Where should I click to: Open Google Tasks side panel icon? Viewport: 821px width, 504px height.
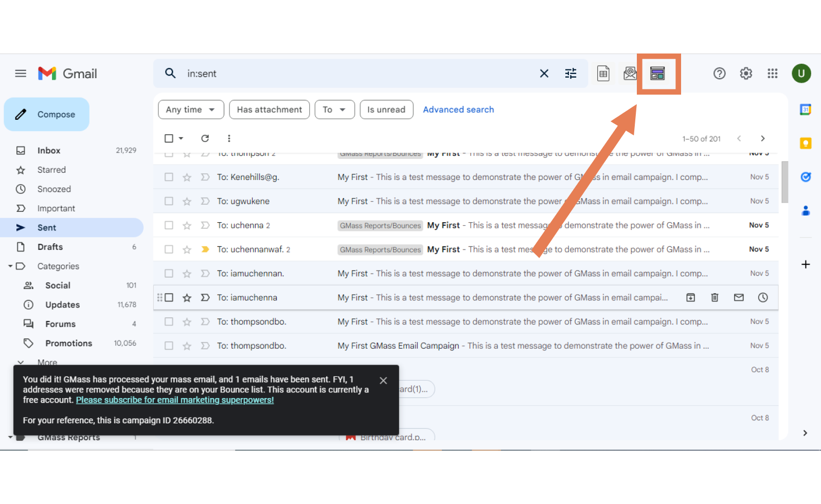click(806, 177)
